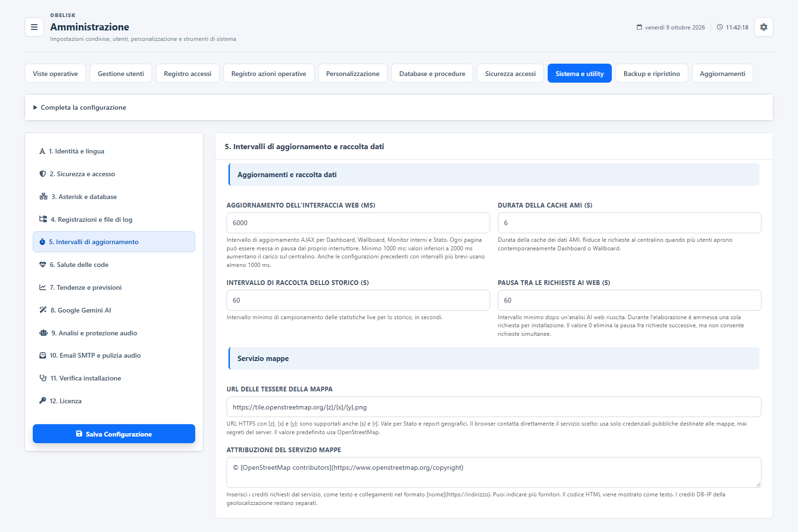Open the hamburger menu icon
This screenshot has width=798, height=532.
coord(34,27)
